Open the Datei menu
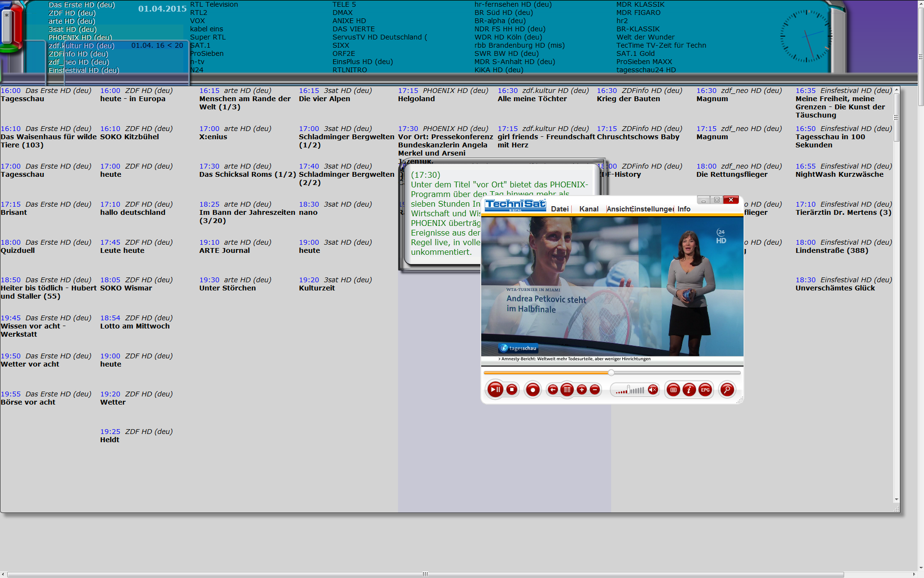924x578 pixels. (x=560, y=209)
